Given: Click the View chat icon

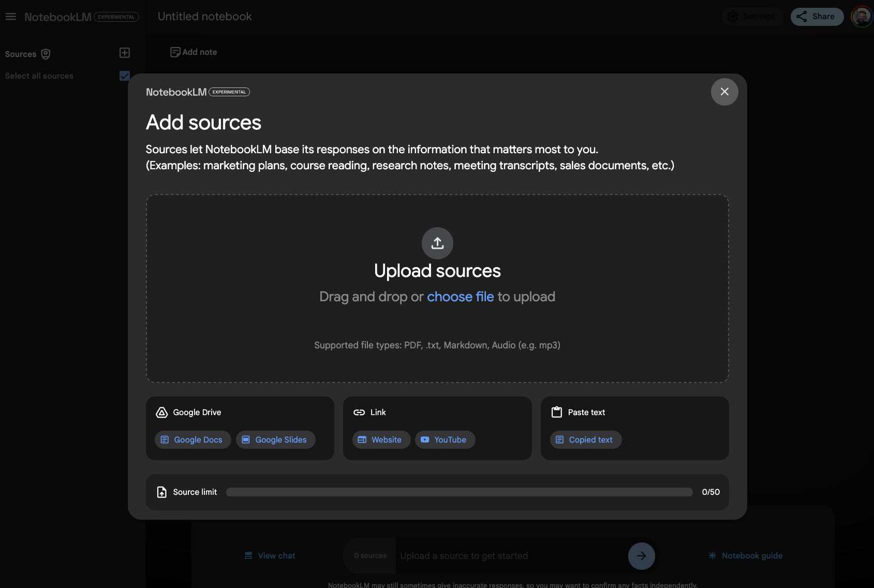Looking at the screenshot, I should (248, 555).
